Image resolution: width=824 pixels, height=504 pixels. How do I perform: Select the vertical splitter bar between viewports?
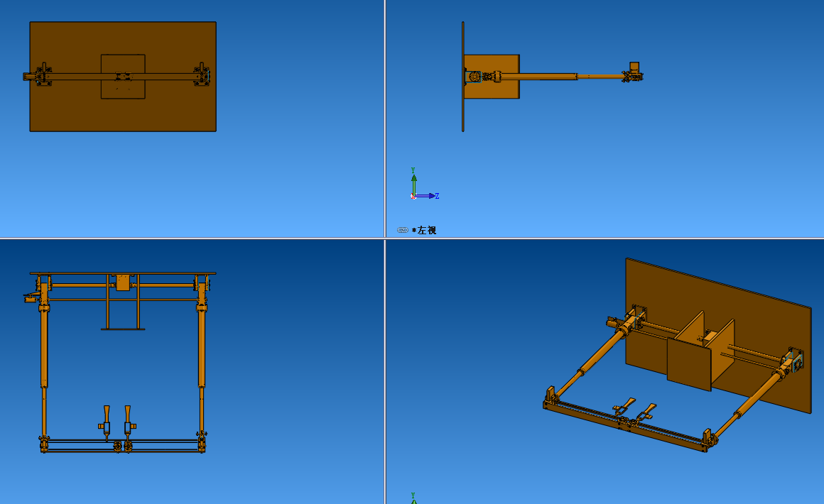click(x=385, y=142)
